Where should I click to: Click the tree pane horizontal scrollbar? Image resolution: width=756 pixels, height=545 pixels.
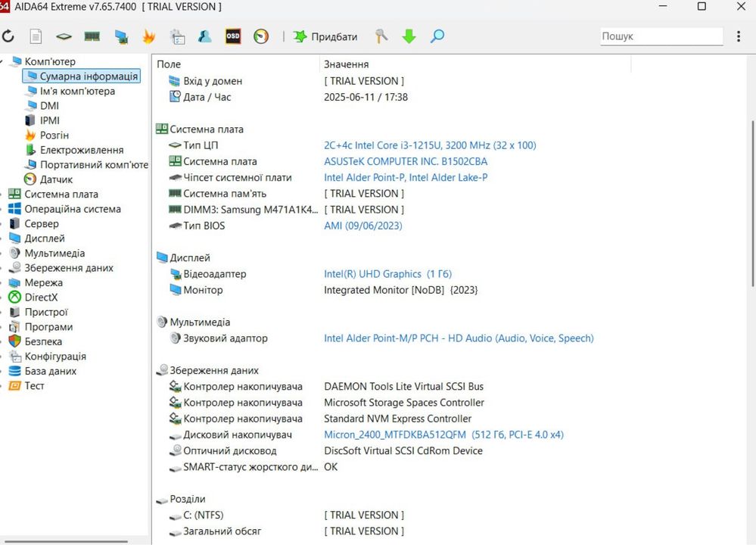[x=66, y=541]
